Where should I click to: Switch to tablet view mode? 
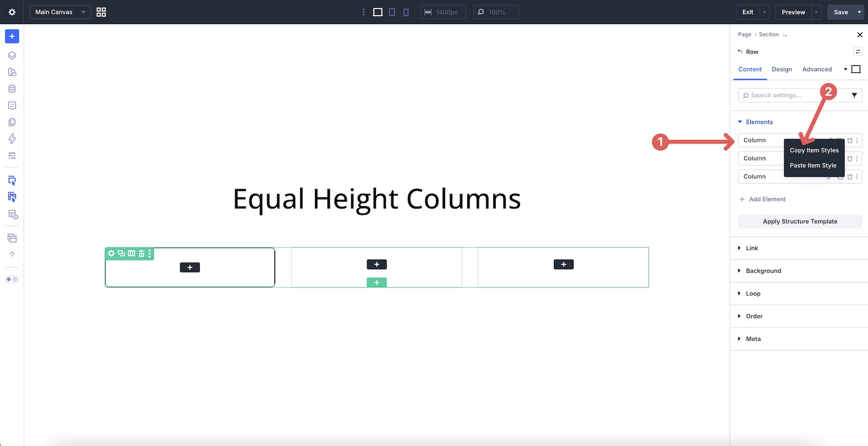(x=392, y=12)
